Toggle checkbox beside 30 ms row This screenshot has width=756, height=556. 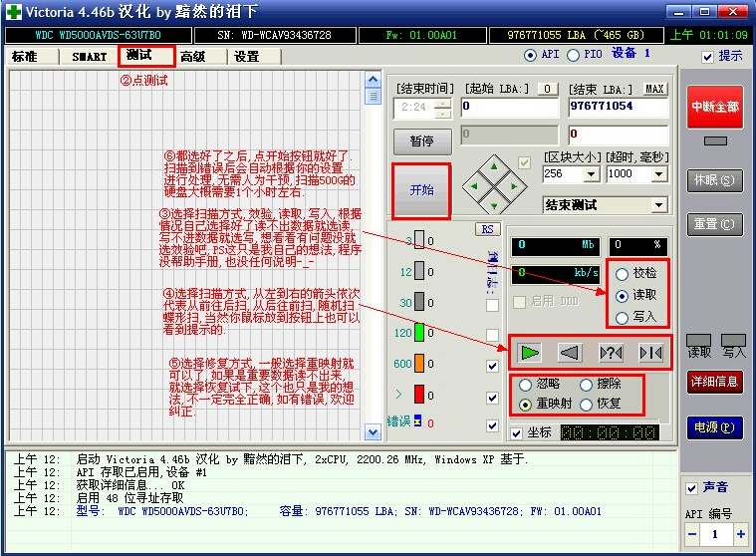[492, 305]
